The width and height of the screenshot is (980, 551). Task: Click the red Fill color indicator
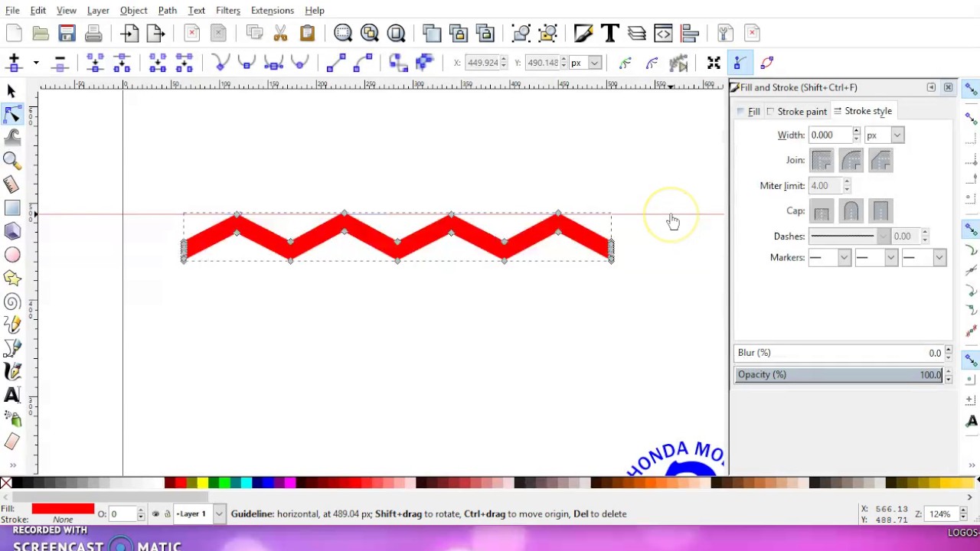[63, 509]
